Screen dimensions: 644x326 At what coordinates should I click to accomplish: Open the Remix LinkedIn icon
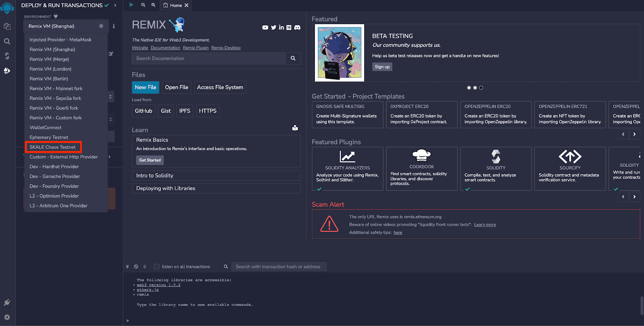click(x=281, y=27)
